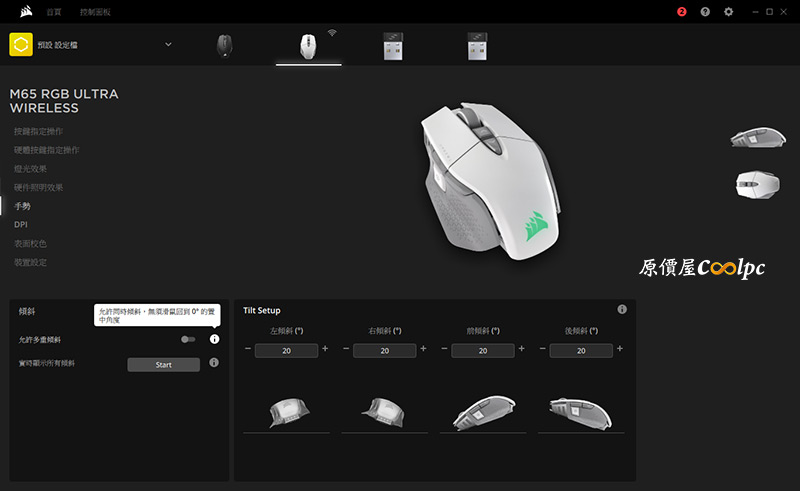Click the large white M65 mouse image
800x491 pixels.
[490, 181]
